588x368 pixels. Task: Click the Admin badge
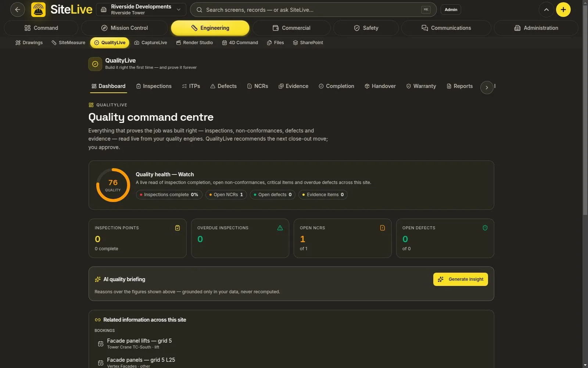(x=451, y=10)
